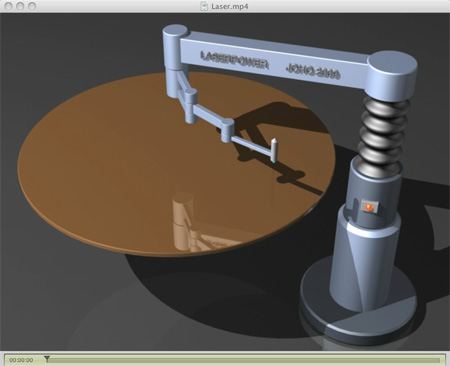Screen dimensions: 450x366
Task: Click the coiled spring on the column
Action: [x=383, y=133]
